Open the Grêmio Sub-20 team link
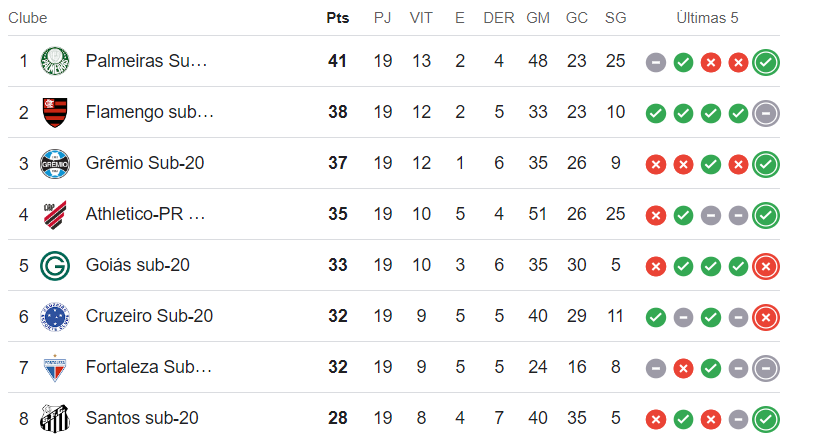 pos(145,164)
